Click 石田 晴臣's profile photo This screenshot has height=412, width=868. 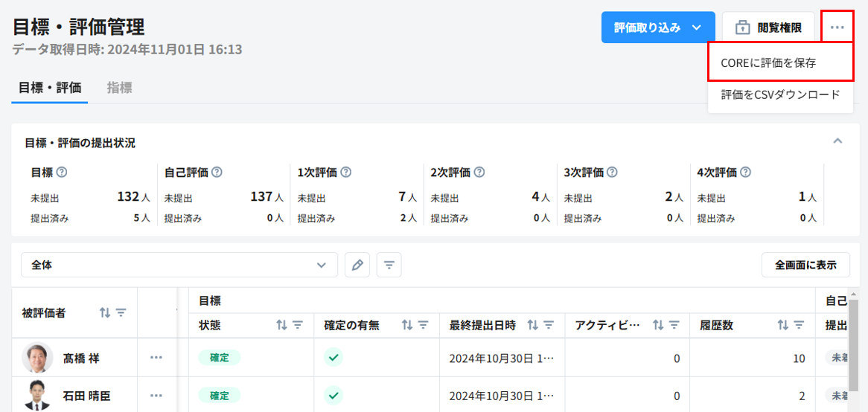click(37, 395)
